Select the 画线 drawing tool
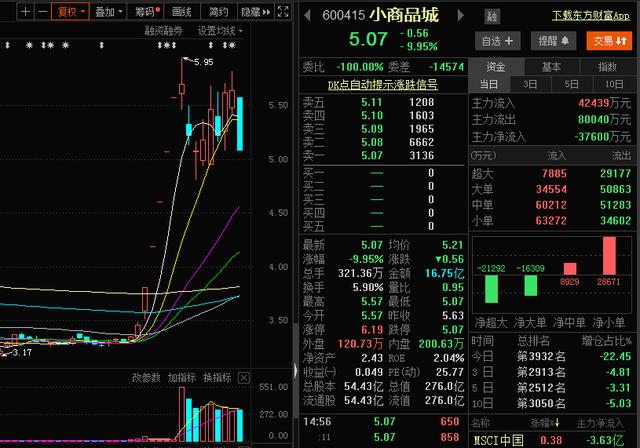The height and width of the screenshot is (448, 640). coord(182,11)
